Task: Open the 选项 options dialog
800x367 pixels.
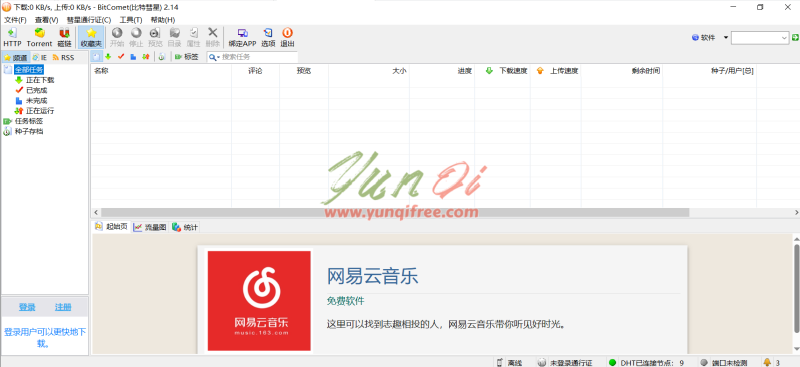Action: click(x=268, y=38)
